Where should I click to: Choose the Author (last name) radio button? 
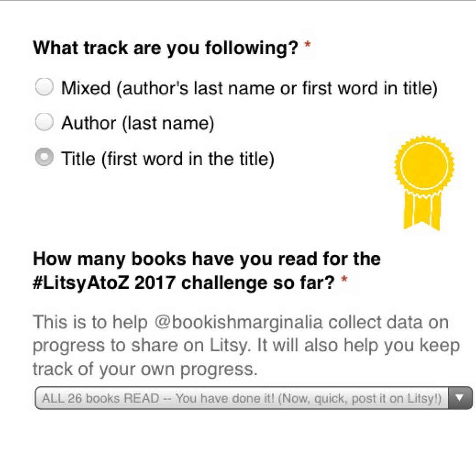(44, 123)
